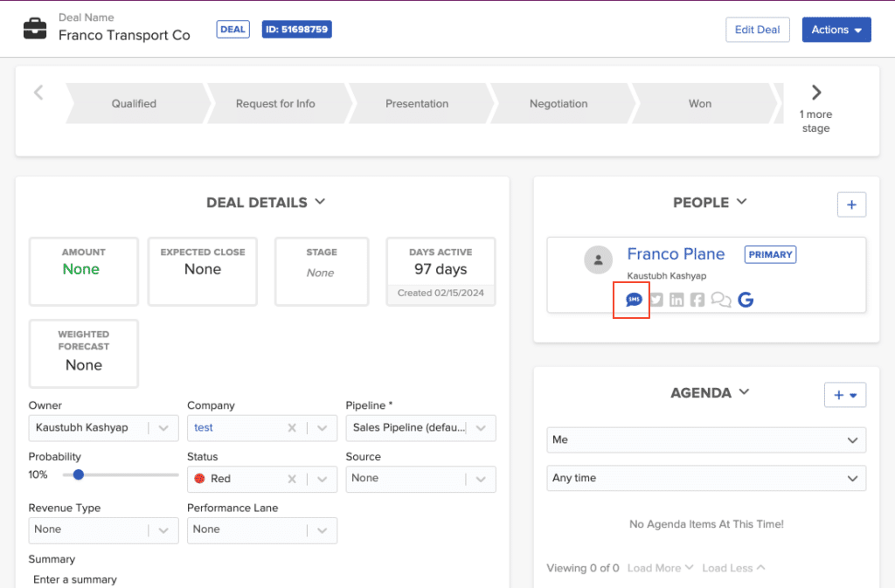Click the contact avatar beside Franco Plane
Viewport: 895px width, 588px height.
tap(598, 259)
